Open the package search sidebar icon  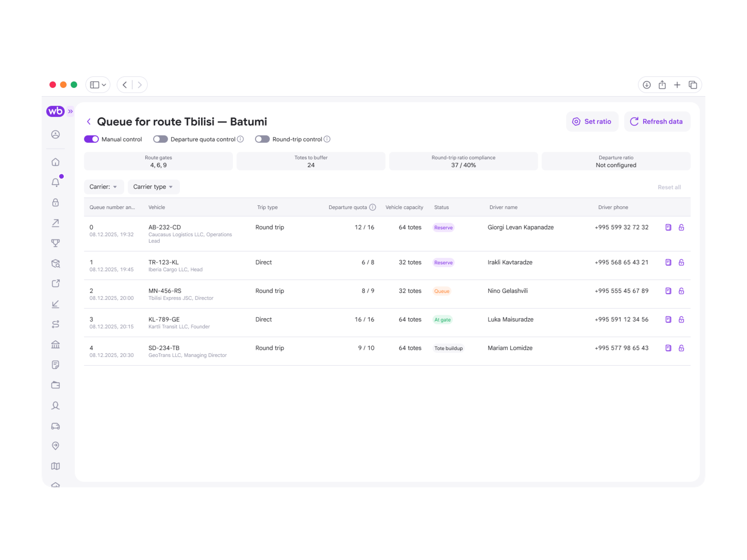[x=55, y=263]
